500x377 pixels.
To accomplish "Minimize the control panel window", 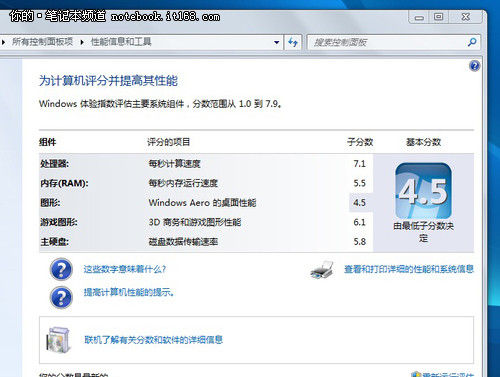I will 419,17.
